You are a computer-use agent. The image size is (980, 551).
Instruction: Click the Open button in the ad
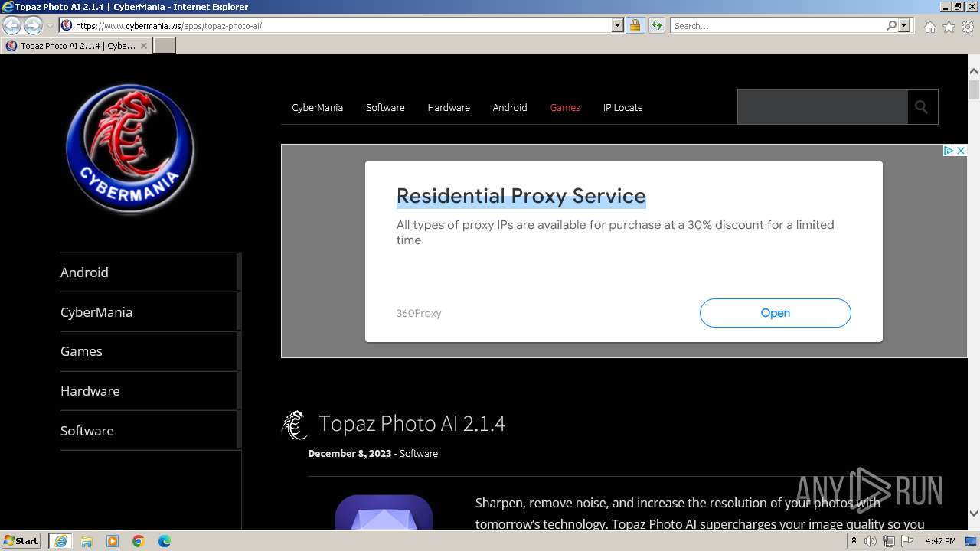[x=776, y=313]
